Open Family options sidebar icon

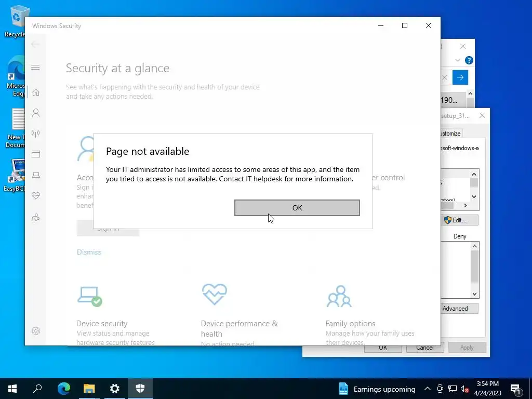[36, 218]
